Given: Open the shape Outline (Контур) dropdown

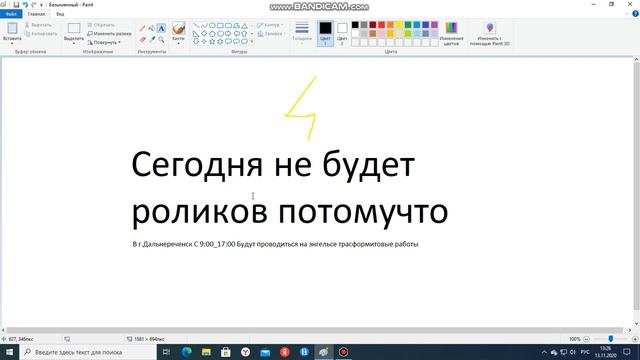Looking at the screenshot, I should (270, 25).
